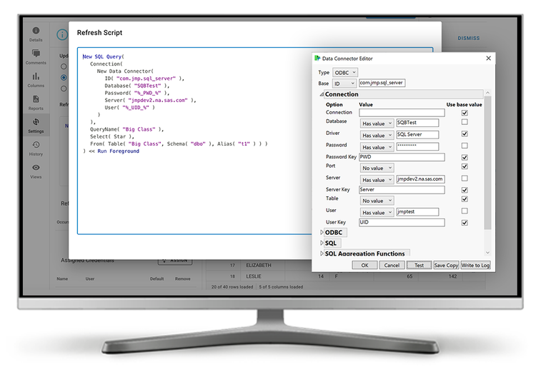Expand the ODBC section
This screenshot has height=392, width=536.
pos(322,233)
